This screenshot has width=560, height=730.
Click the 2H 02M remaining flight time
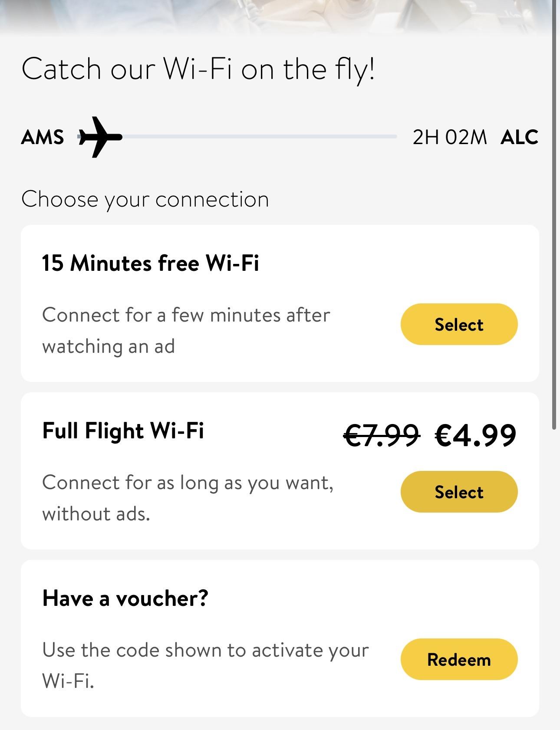pyautogui.click(x=450, y=137)
